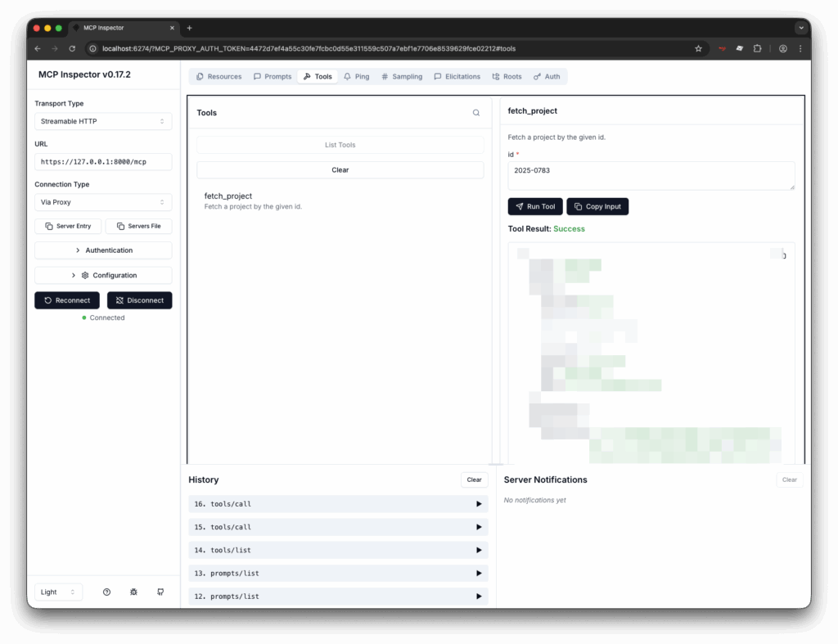Viewport: 838px width, 644px height.
Task: Select the Tools tab
Action: [x=318, y=76]
